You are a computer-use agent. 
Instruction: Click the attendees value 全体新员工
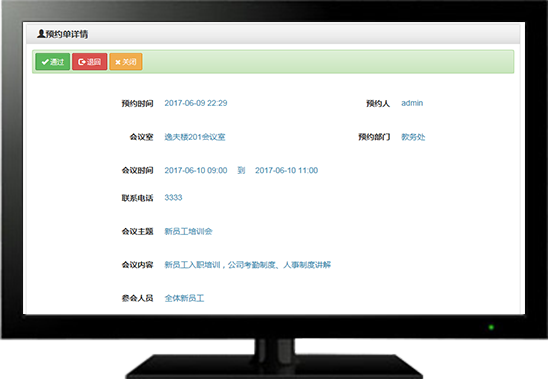pos(184,298)
